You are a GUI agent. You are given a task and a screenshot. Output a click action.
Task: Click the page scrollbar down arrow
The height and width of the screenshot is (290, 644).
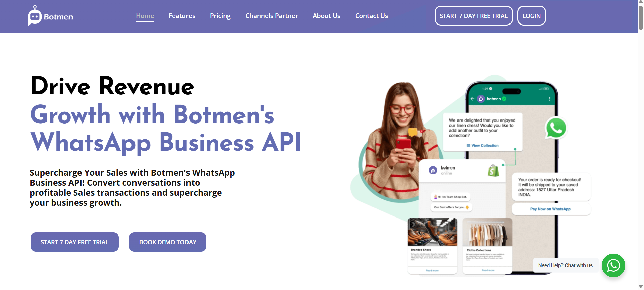(641, 286)
